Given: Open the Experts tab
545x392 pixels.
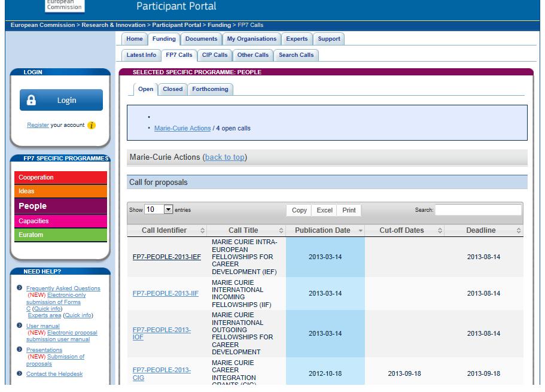Looking at the screenshot, I should click(x=297, y=39).
